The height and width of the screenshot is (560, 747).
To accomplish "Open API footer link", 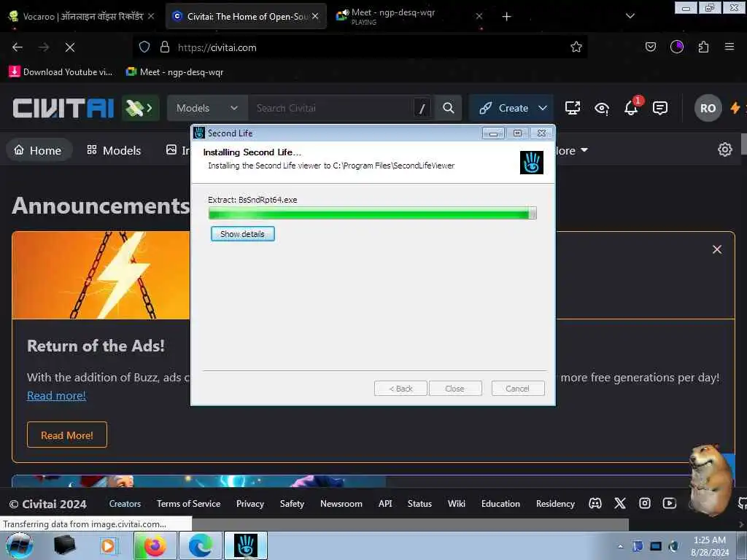I will 385,503.
